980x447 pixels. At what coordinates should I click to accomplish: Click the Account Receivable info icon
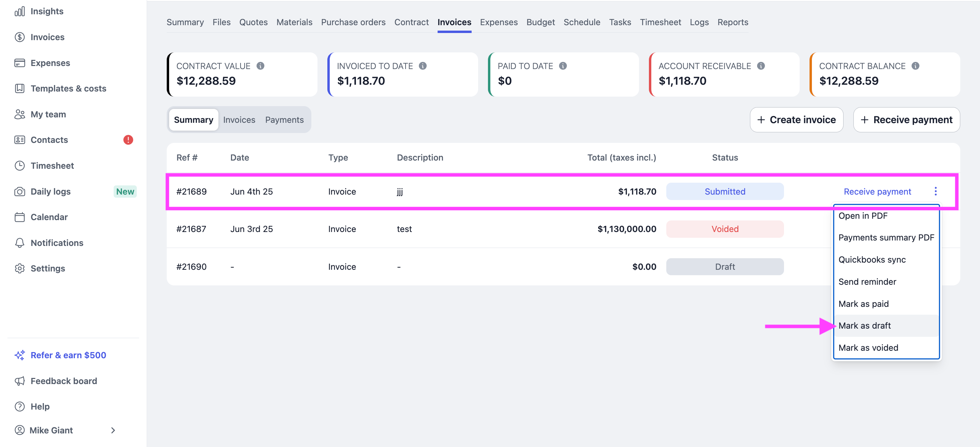point(761,66)
